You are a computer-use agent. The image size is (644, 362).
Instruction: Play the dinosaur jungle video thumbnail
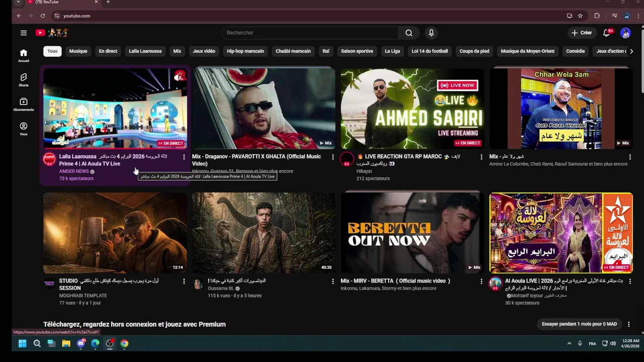pos(264,233)
